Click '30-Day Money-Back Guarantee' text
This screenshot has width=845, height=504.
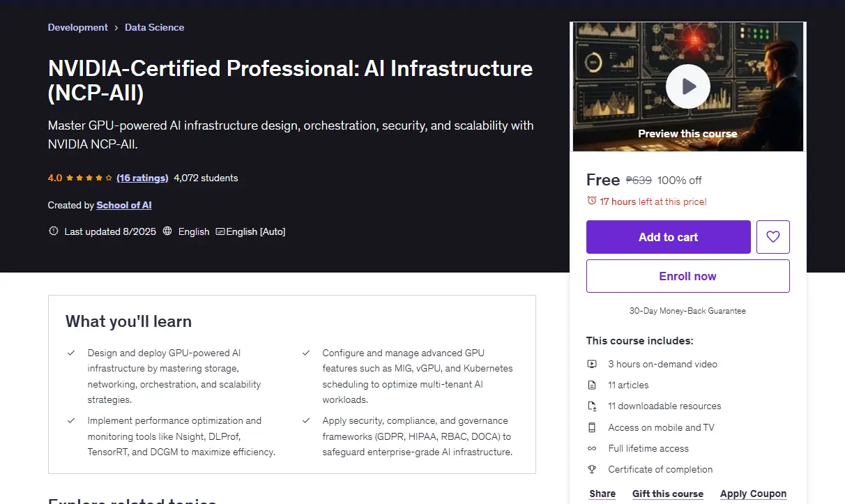687,311
